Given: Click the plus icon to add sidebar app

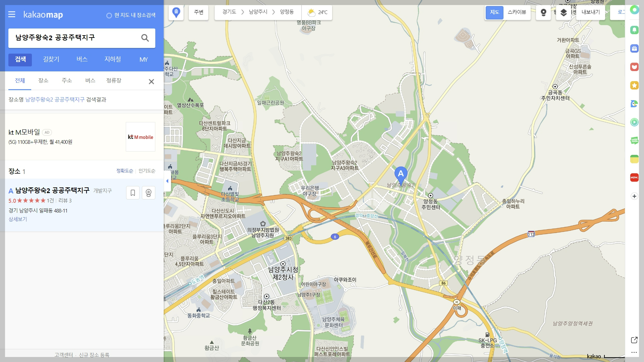Looking at the screenshot, I should tap(634, 196).
